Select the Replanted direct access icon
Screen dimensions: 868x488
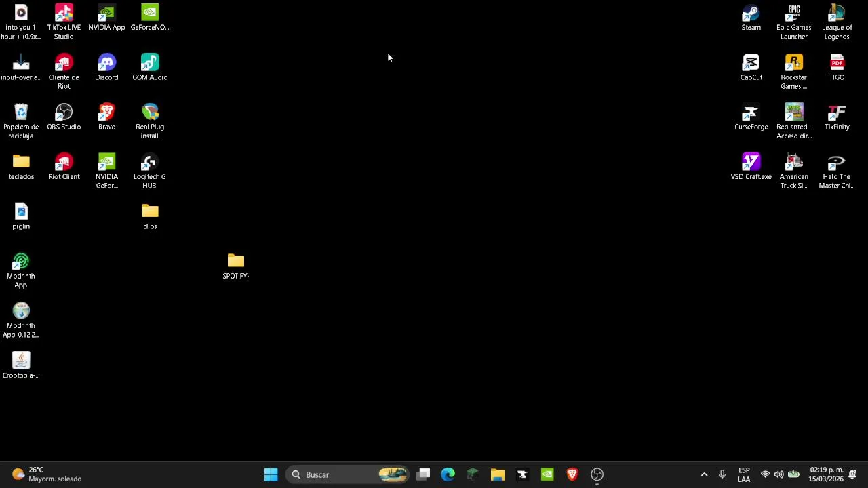pos(794,121)
